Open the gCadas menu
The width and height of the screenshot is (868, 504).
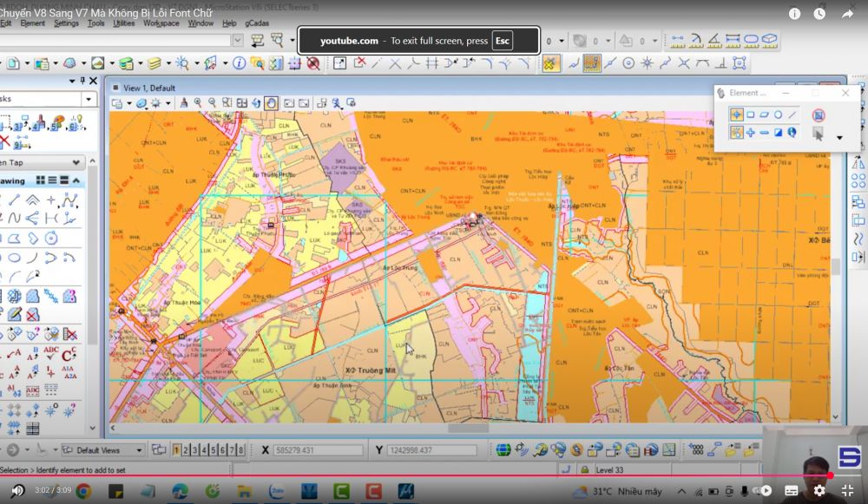[256, 23]
